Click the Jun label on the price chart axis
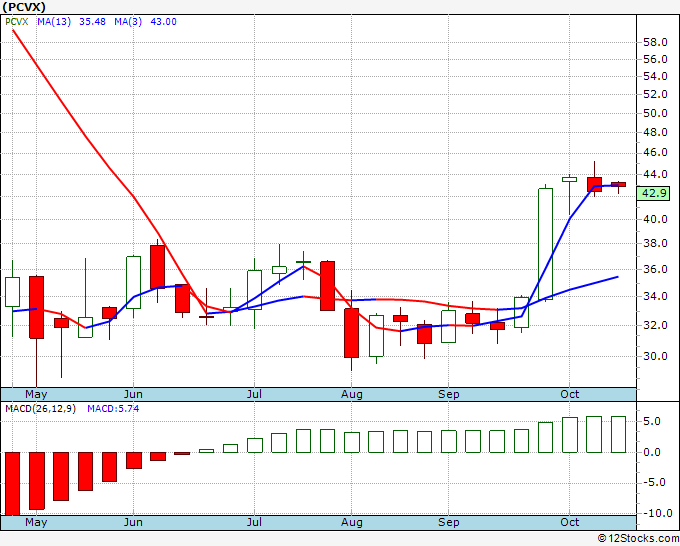Viewport: 680px width, 546px height. [x=133, y=394]
